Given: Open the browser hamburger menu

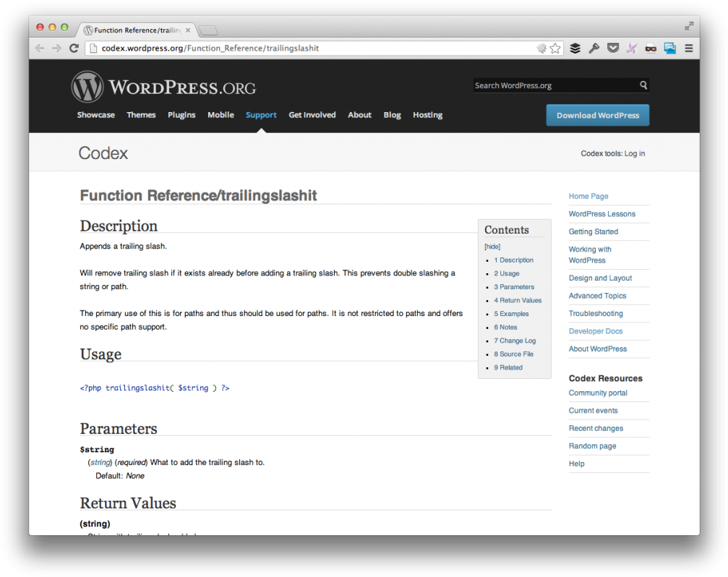Looking at the screenshot, I should coord(688,48).
